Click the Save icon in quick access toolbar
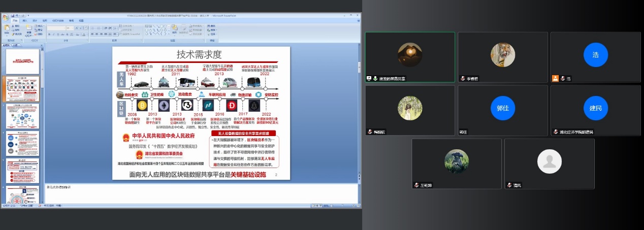Image resolution: width=644 pixels, height=230 pixels. [12, 16]
